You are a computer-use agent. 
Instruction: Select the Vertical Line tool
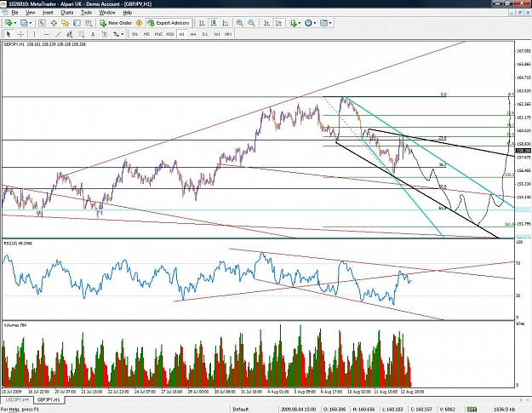point(34,34)
